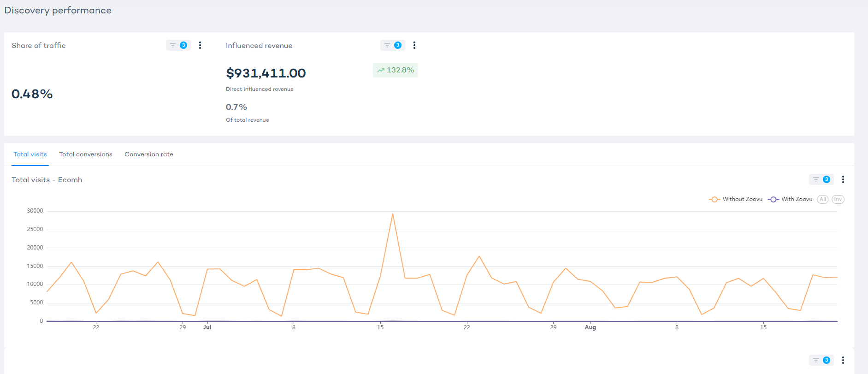Click the highest peak of the orange line
This screenshot has width=868, height=374.
[393, 214]
